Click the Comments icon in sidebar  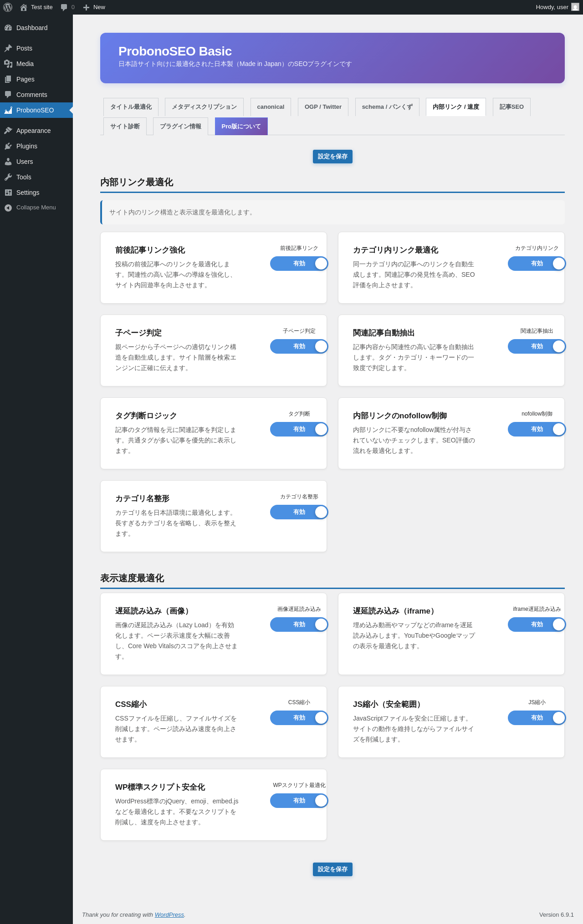coord(8,95)
